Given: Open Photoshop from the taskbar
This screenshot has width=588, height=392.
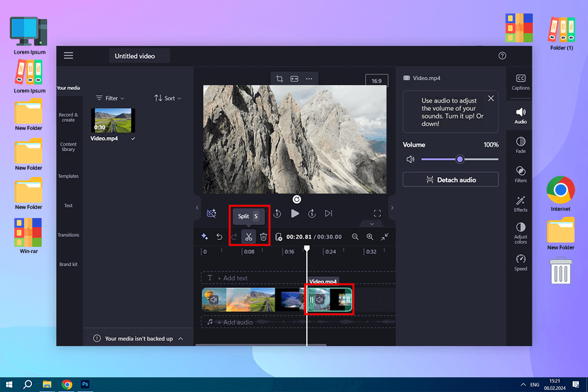Looking at the screenshot, I should pyautogui.click(x=85, y=385).
